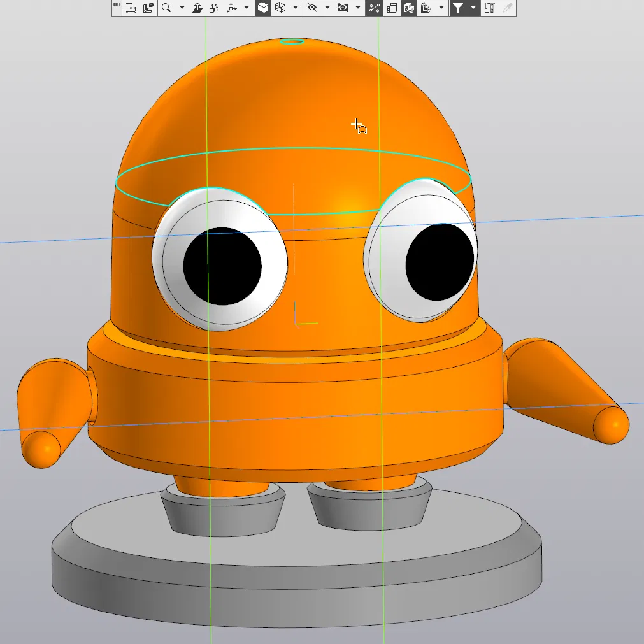644x644 pixels.
Task: Select the small circle atop the dome
Action: (x=292, y=41)
